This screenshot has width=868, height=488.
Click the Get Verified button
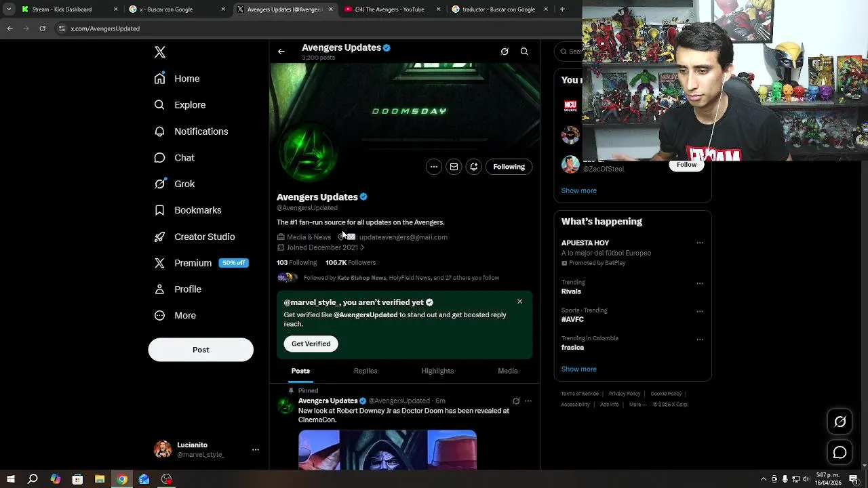click(311, 344)
